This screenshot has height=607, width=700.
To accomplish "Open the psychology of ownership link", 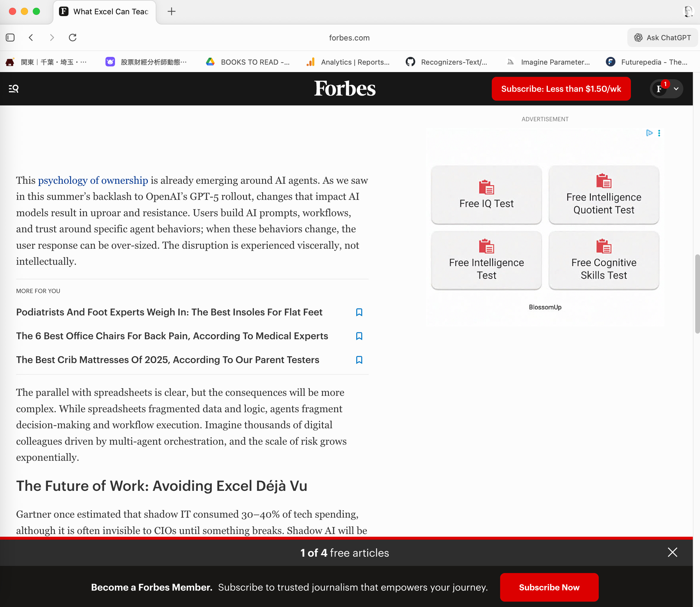I will pyautogui.click(x=93, y=180).
